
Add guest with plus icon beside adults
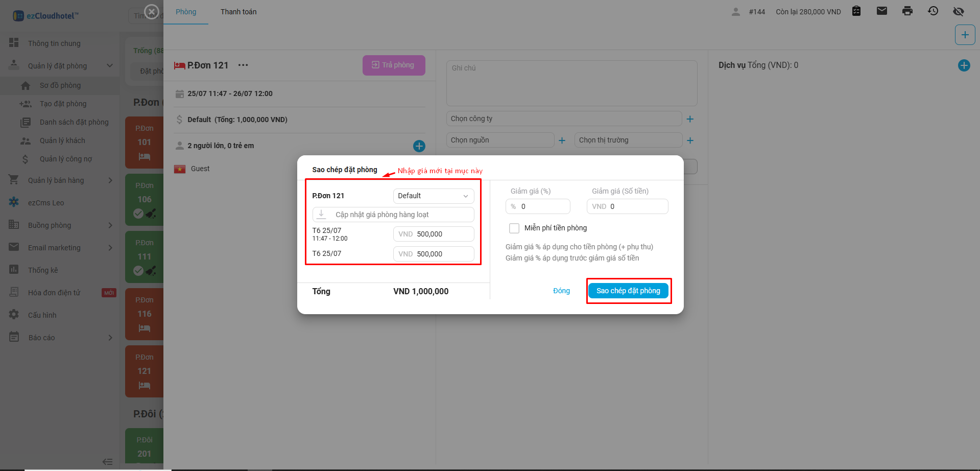click(x=419, y=146)
